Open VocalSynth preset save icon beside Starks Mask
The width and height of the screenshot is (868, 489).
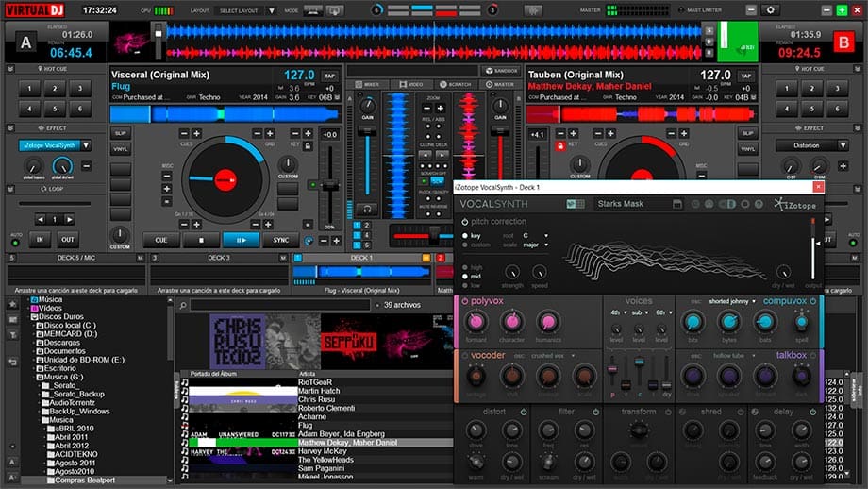click(677, 204)
